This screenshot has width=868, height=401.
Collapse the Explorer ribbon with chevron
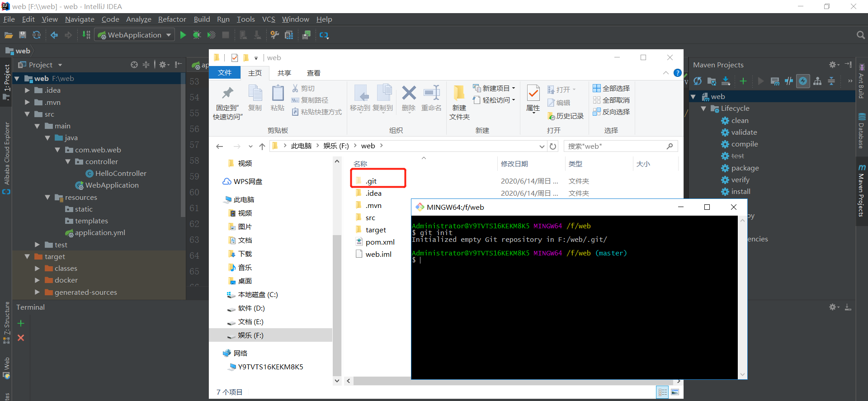click(665, 73)
